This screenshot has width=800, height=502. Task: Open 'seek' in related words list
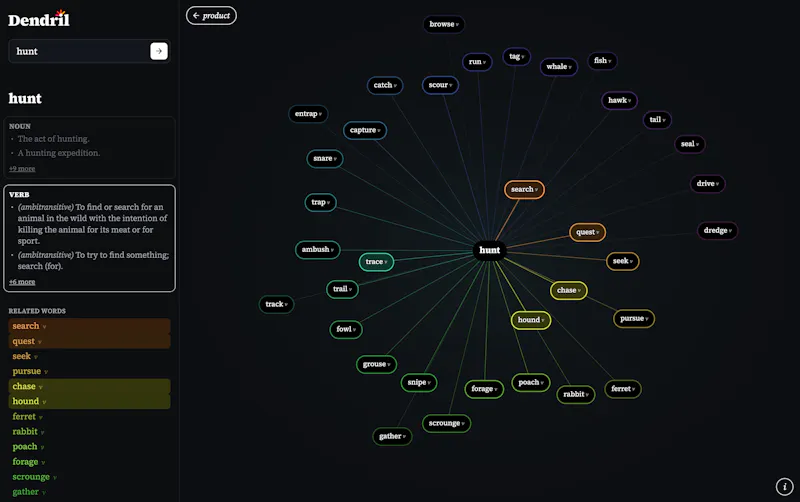[x=89, y=356]
